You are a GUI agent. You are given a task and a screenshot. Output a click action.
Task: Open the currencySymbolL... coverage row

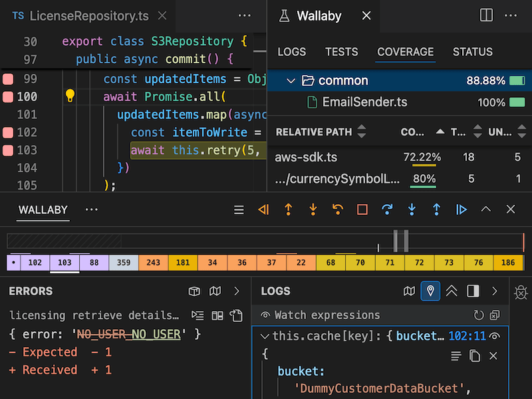(400, 179)
